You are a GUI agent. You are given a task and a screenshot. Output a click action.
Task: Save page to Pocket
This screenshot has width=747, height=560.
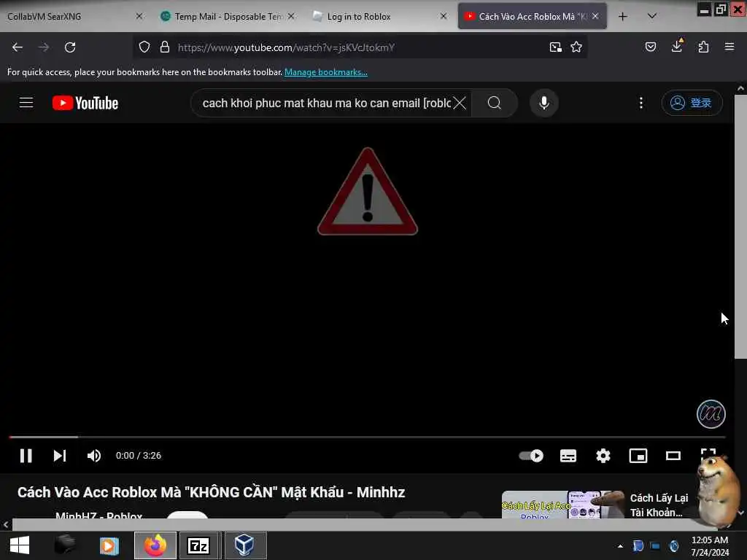click(x=651, y=47)
